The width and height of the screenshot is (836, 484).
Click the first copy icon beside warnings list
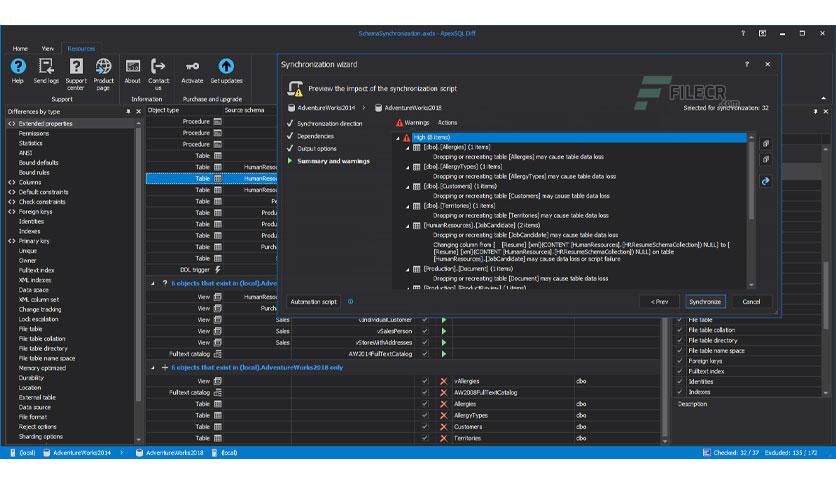coord(766,143)
